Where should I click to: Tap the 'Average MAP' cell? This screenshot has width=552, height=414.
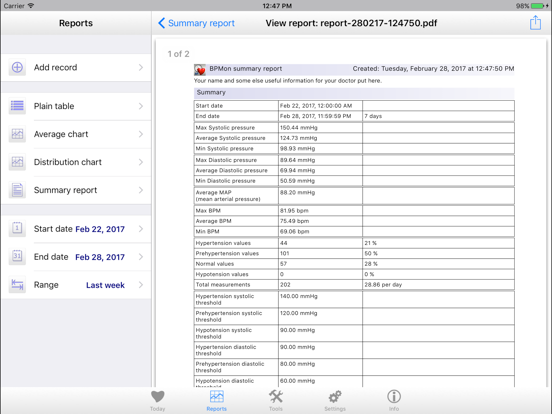click(236, 196)
